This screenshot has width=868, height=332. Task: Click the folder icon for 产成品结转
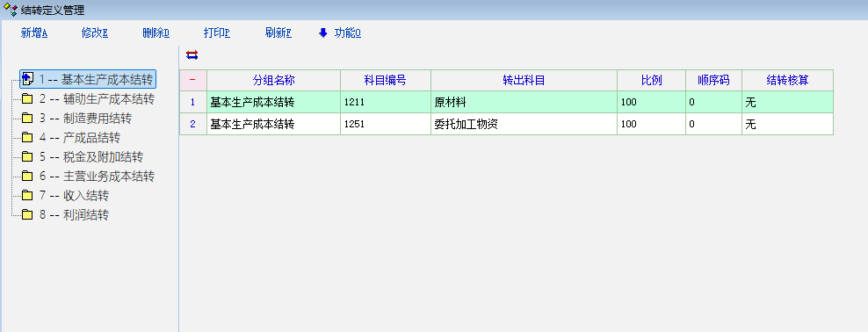pos(27,138)
